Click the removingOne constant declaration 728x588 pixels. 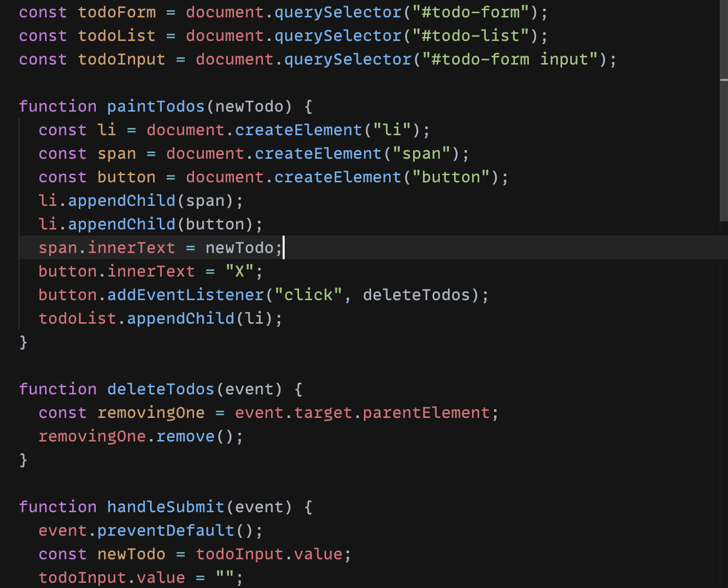tap(151, 413)
